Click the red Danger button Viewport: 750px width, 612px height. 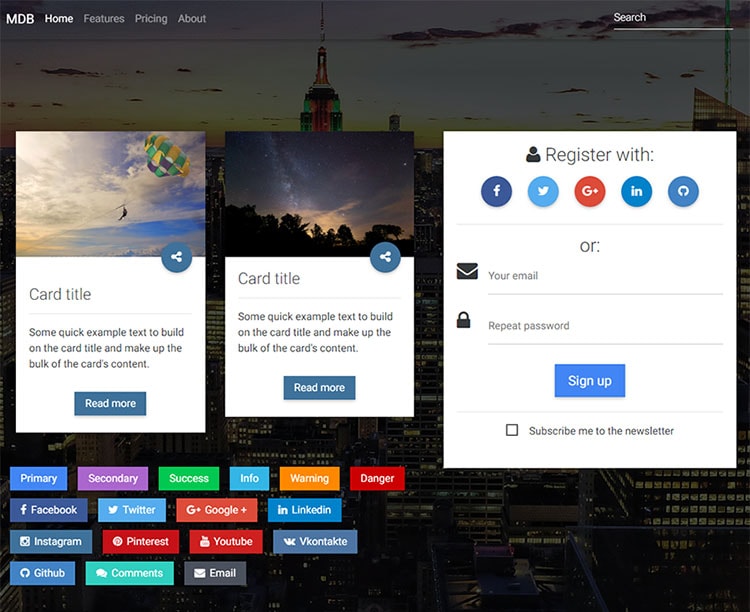tap(377, 478)
